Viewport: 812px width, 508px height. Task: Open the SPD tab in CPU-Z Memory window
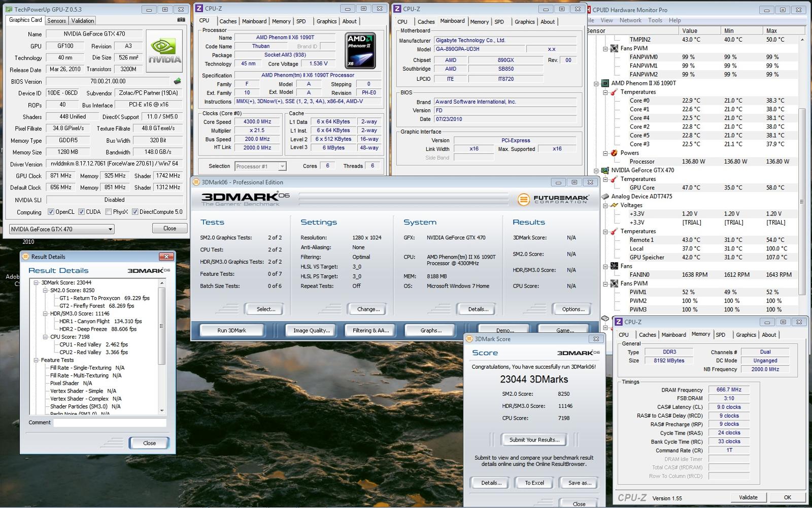(721, 335)
